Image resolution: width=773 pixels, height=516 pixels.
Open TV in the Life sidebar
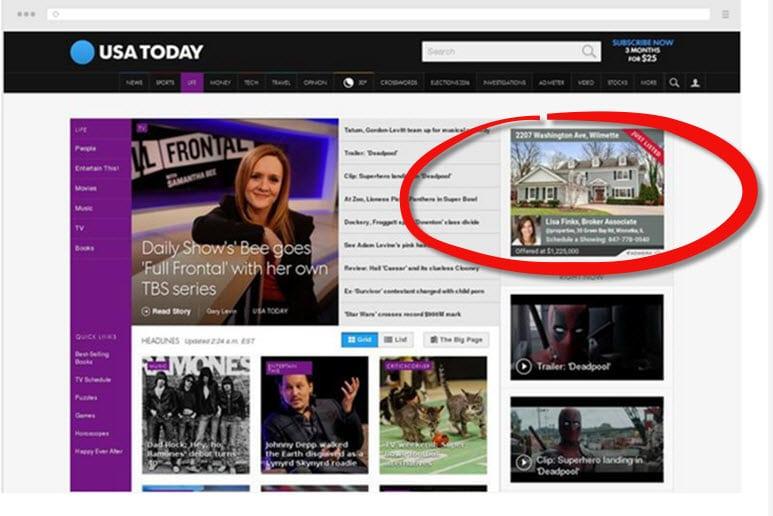pos(79,228)
